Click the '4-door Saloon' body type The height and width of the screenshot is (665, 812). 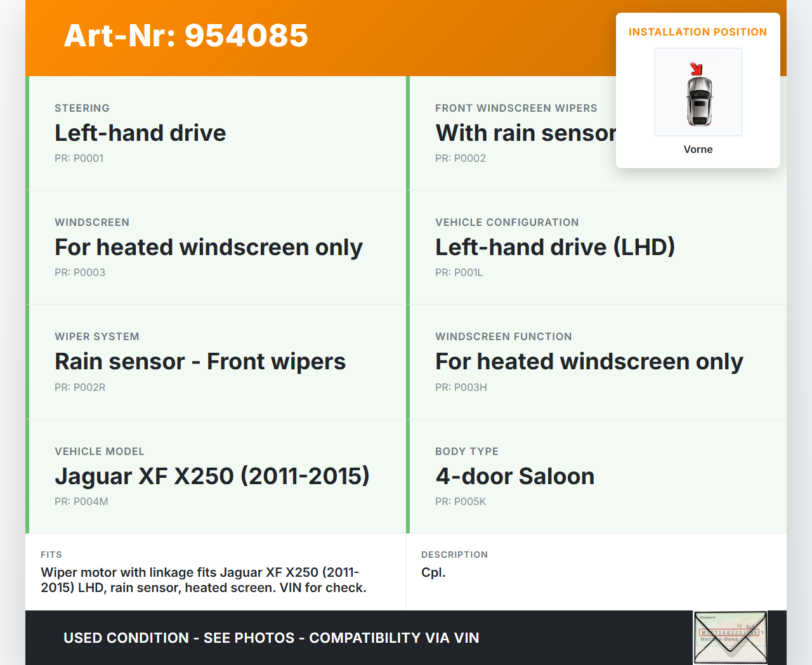point(514,477)
